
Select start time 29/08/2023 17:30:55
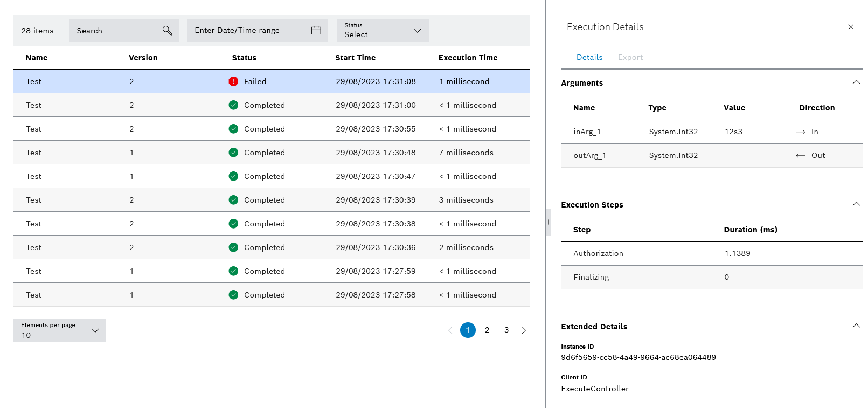(x=376, y=129)
